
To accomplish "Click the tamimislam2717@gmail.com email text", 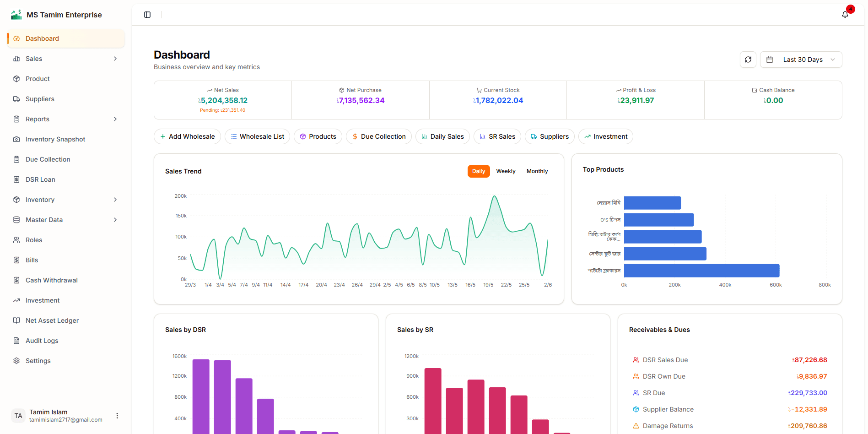I will tap(66, 420).
